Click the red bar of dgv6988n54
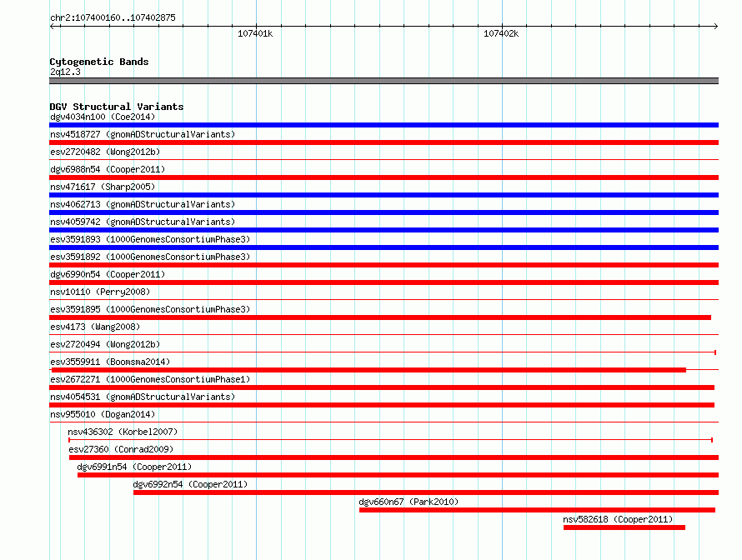This screenshot has width=742, height=560. (x=384, y=177)
